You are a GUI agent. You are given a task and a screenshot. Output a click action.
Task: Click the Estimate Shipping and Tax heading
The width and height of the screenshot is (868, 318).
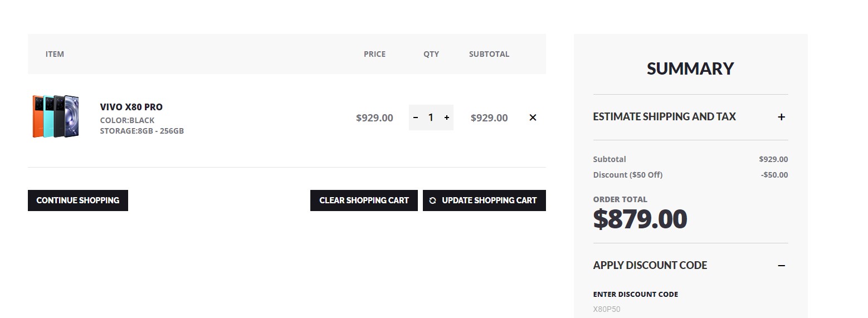coord(664,117)
